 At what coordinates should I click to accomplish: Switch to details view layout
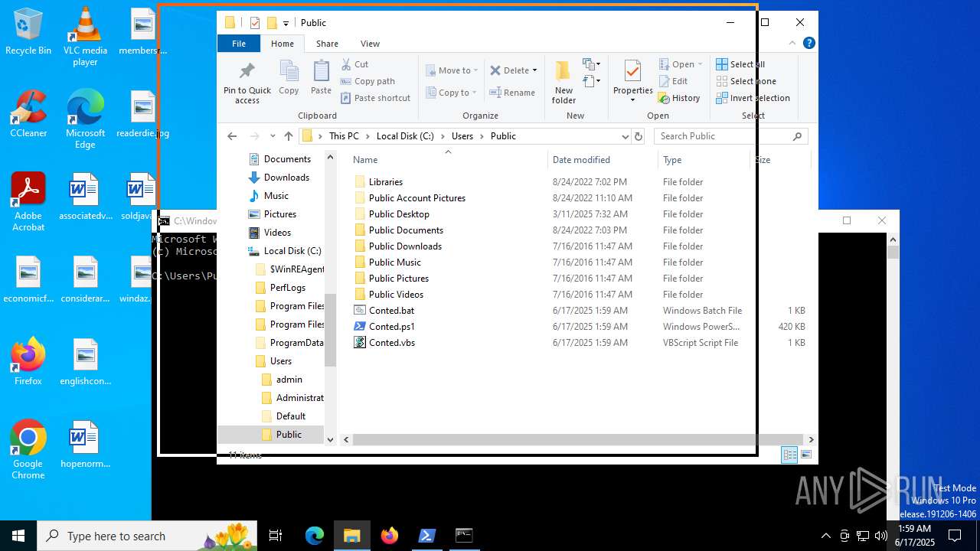coord(789,455)
